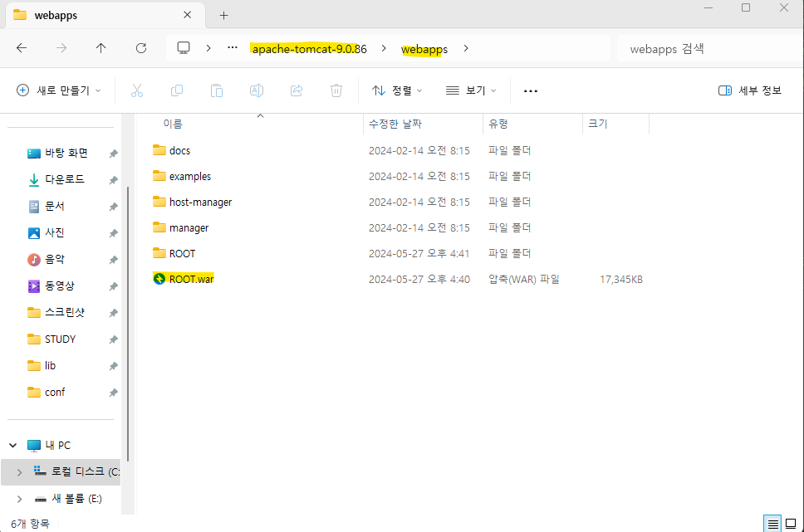
Task: Open the three-dot more options menu
Action: [x=530, y=91]
